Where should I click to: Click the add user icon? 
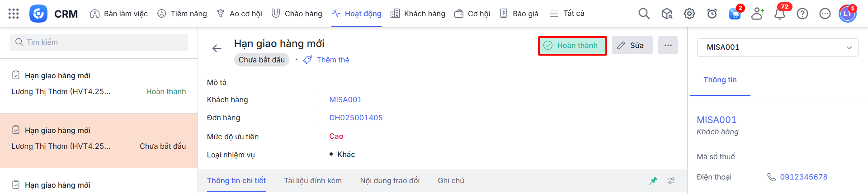(x=757, y=14)
